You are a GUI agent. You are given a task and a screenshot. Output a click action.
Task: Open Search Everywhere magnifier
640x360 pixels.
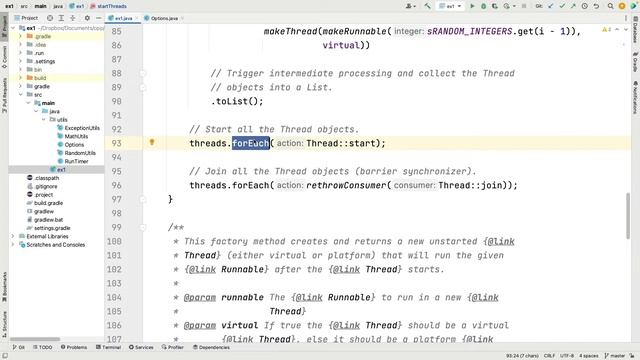[611, 6]
